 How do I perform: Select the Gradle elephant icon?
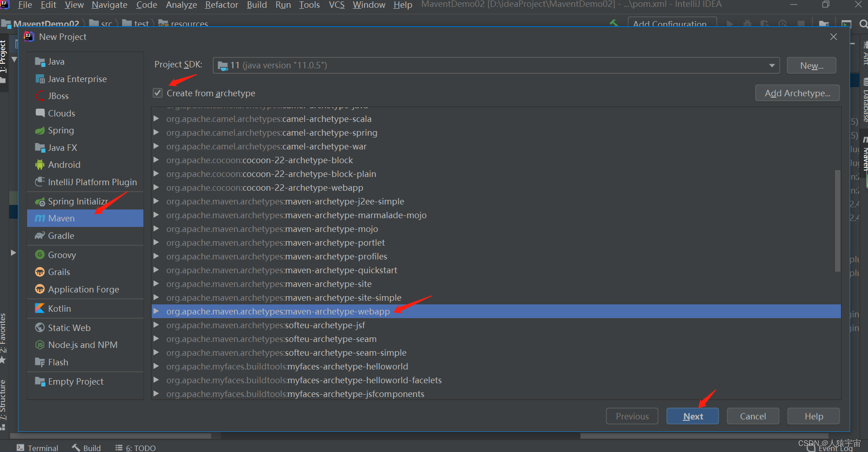pyautogui.click(x=40, y=236)
